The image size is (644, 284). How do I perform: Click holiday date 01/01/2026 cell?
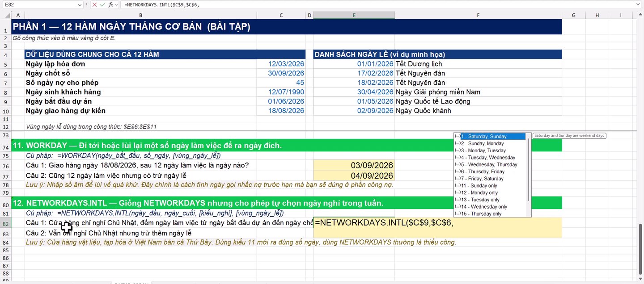354,64
